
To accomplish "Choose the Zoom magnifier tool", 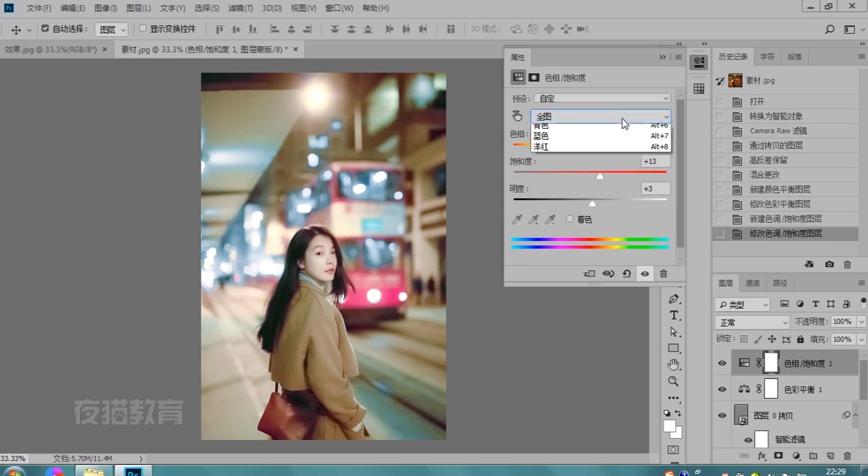I will click(674, 381).
